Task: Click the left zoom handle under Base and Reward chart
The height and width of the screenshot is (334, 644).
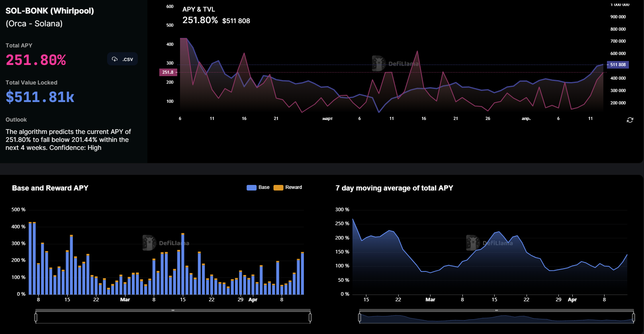Action: (x=36, y=317)
